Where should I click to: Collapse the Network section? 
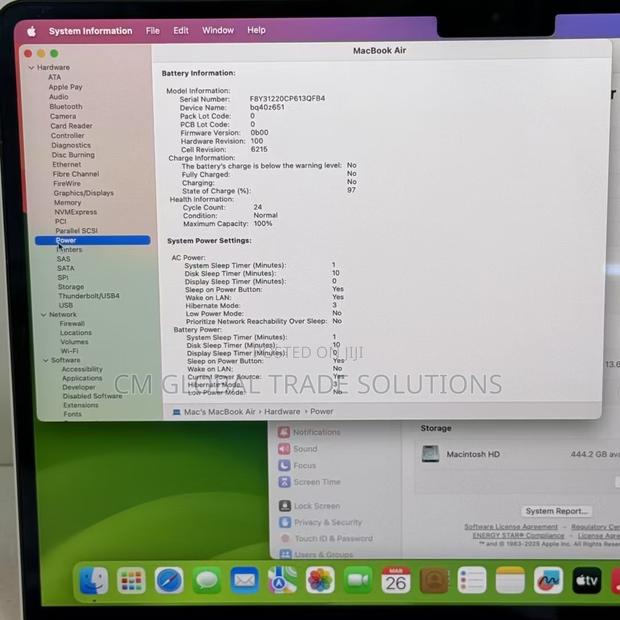coord(43,315)
